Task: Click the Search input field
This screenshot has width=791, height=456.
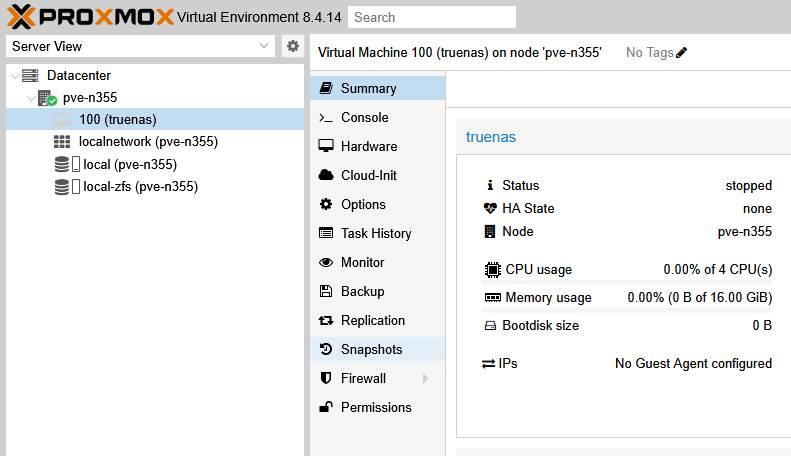Action: pyautogui.click(x=432, y=17)
